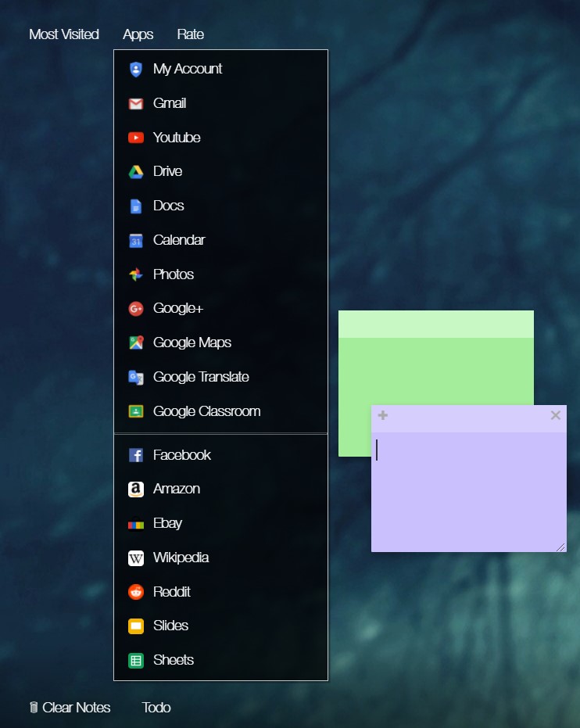Click the Google+ red icon
Viewport: 580px width, 728px height.
tap(135, 308)
